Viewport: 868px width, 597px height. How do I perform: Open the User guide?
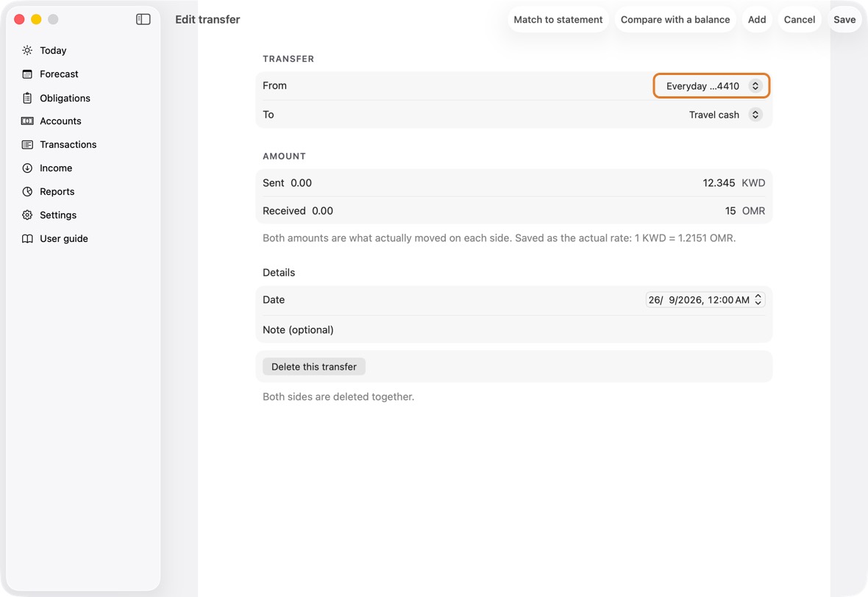(64, 238)
